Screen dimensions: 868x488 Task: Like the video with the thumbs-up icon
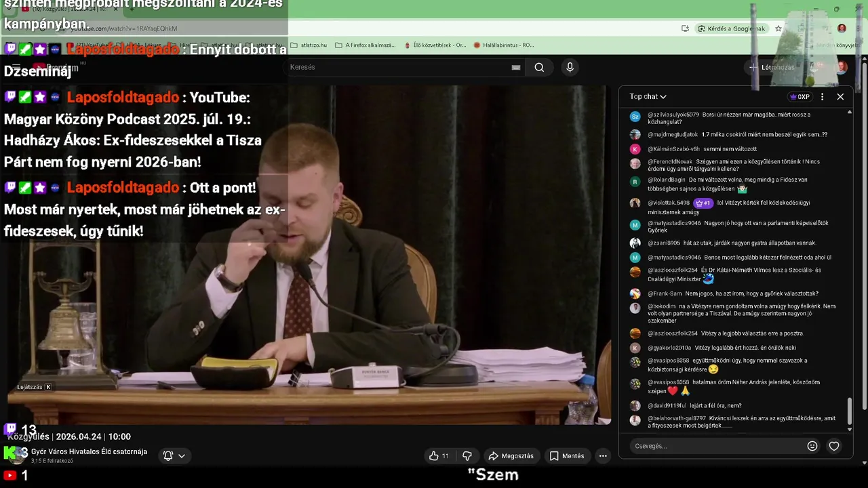point(439,456)
